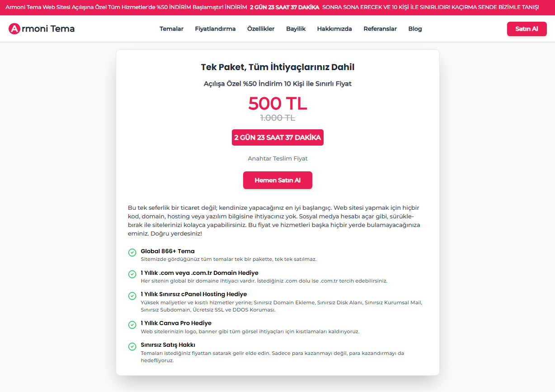Open the Temalar menu item
This screenshot has height=392, width=555.
coord(171,29)
